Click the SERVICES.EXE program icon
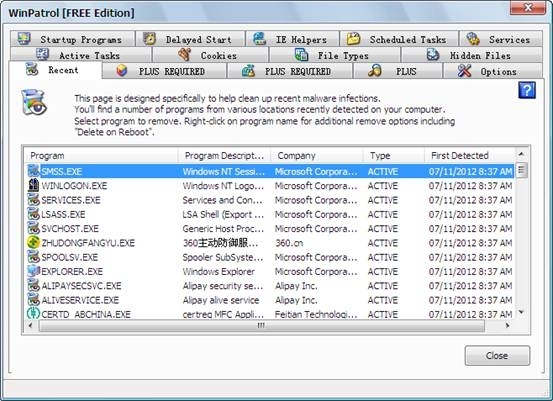Screen dimensions: 553x401 [34, 200]
